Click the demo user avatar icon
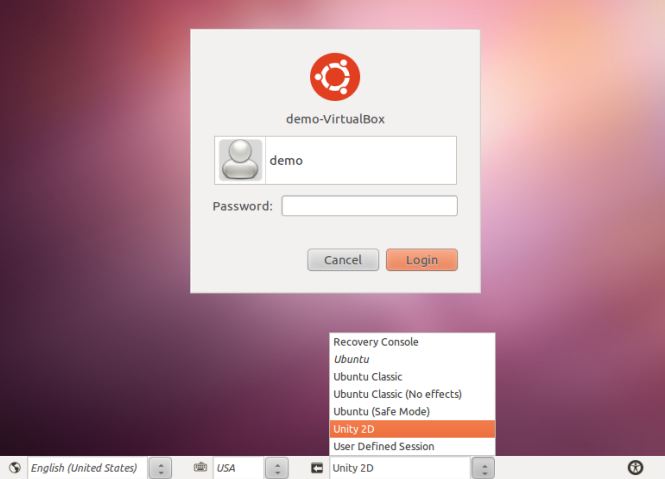Viewport: 665px width, 479px height. point(240,160)
